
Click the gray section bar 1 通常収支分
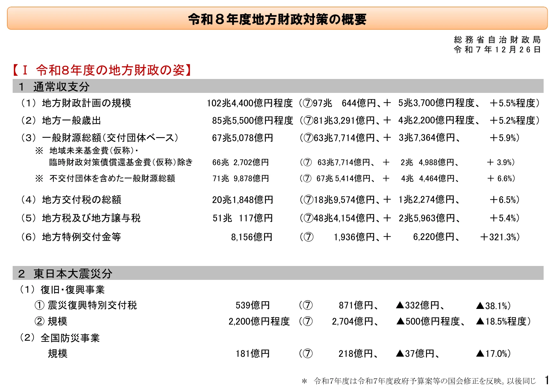278,86
